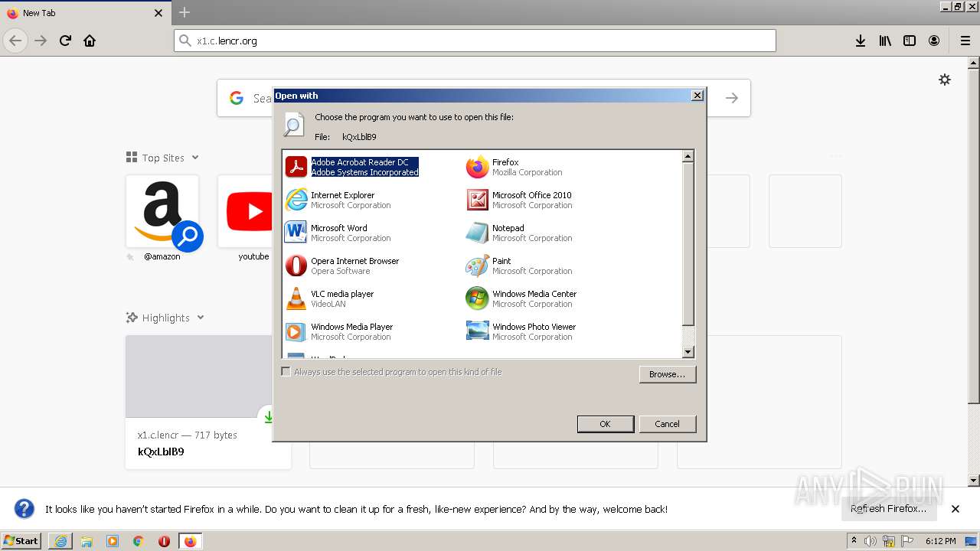This screenshot has width=980, height=551.
Task: Click action center flag in tray
Action: [907, 541]
